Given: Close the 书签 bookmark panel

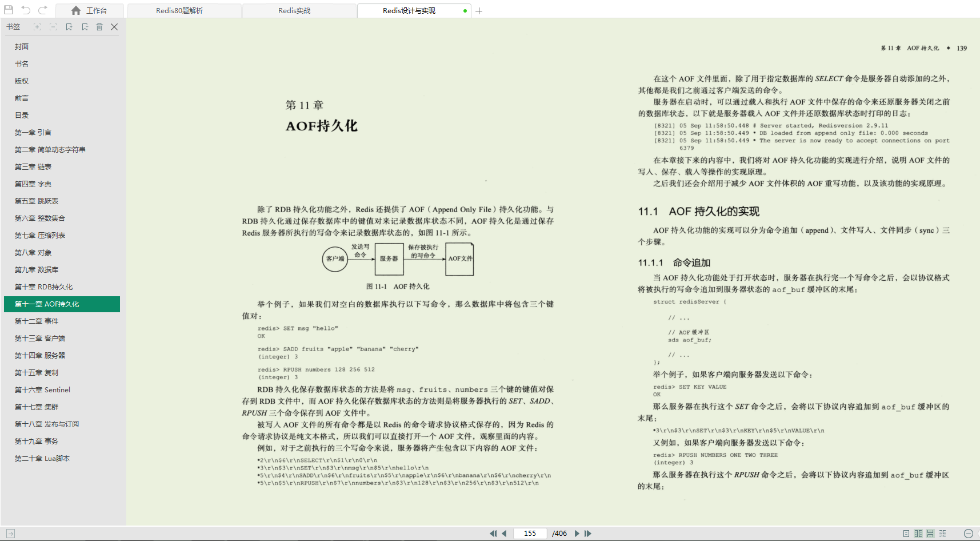Looking at the screenshot, I should [x=114, y=27].
